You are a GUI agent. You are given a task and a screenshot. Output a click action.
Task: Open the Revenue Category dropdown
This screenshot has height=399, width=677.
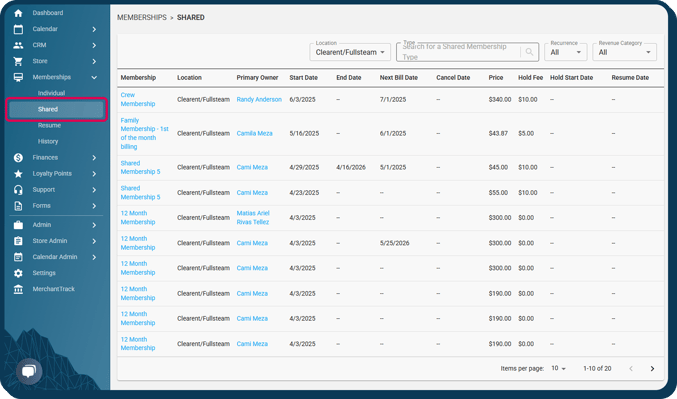click(624, 52)
